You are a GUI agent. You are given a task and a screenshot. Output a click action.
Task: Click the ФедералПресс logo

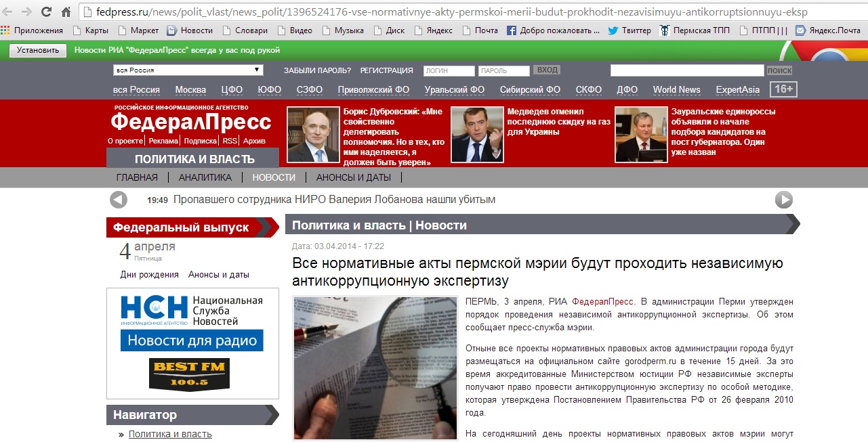click(x=190, y=121)
